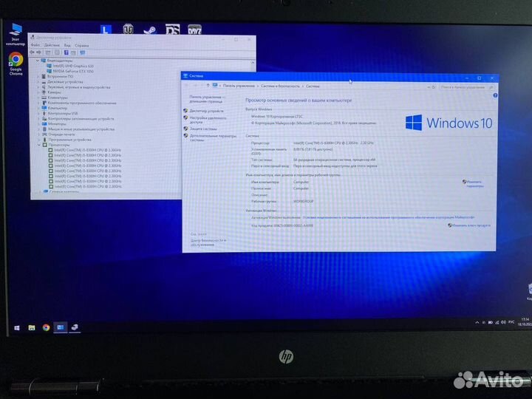The height and width of the screenshot is (399, 532).
Task: Click show/hide console tree toolbar icon
Action: (48, 52)
